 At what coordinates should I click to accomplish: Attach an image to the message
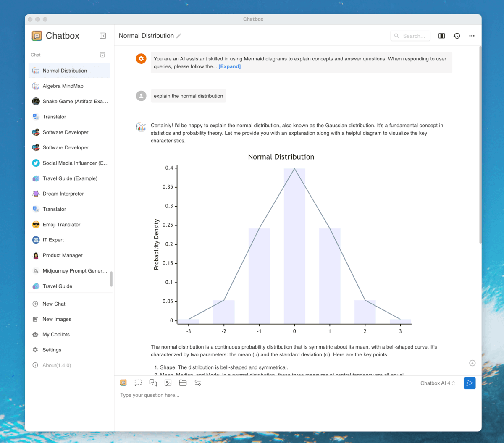click(x=168, y=383)
